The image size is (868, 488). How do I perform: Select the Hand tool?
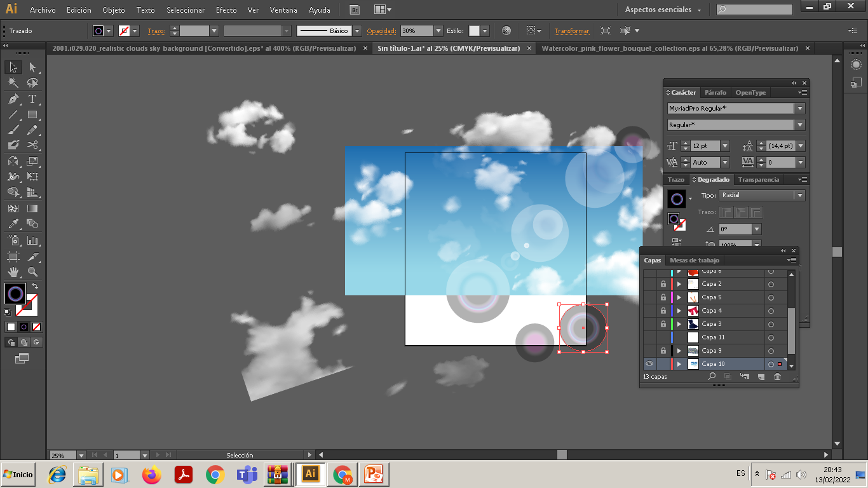pos(13,272)
